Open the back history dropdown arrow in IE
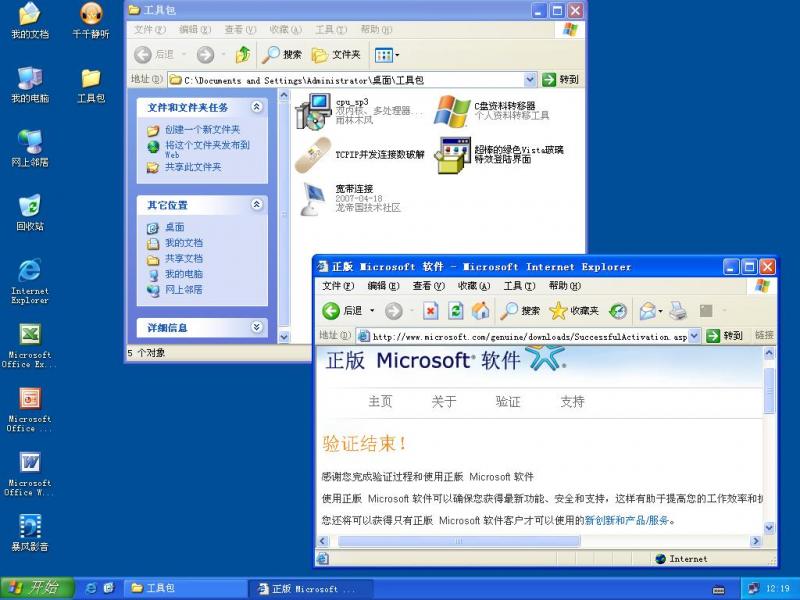Screen dimensions: 800x600 click(x=372, y=311)
